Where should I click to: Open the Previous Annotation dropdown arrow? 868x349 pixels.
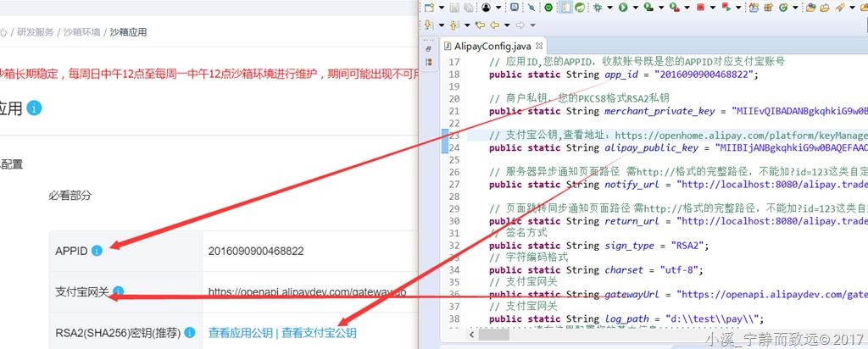coord(467,25)
